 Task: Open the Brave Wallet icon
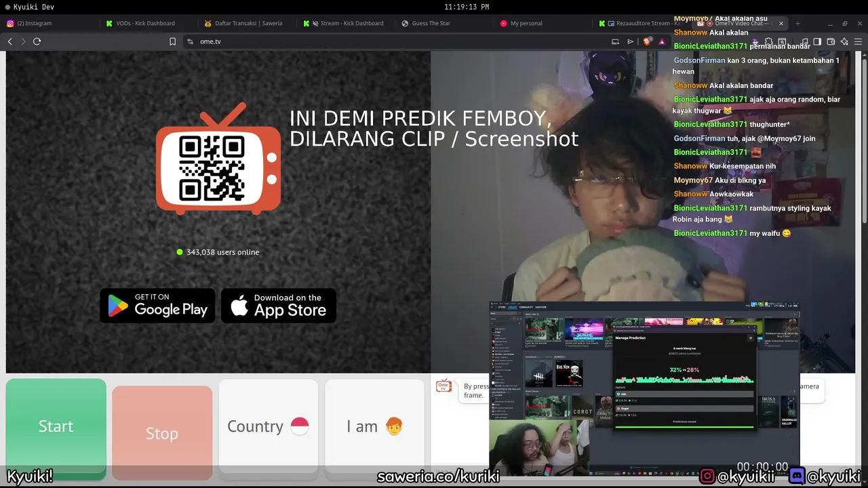pos(831,41)
